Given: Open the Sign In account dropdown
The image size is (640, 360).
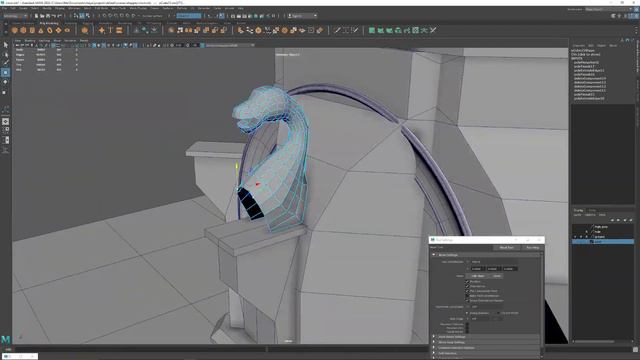Looking at the screenshot, I should click(x=302, y=16).
